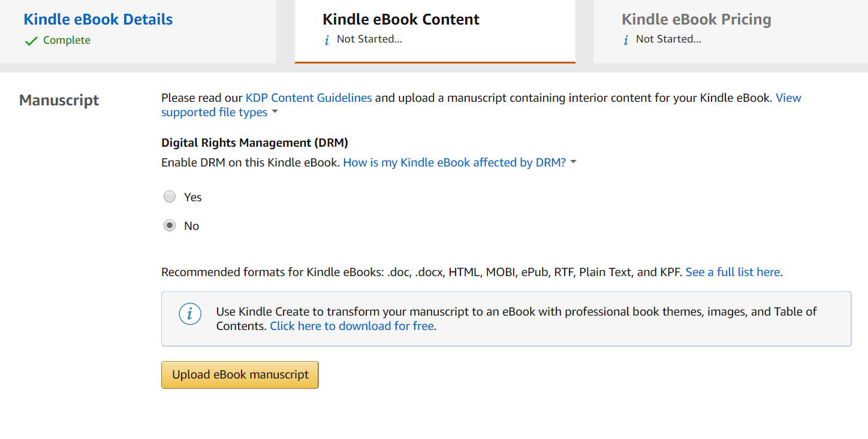Follow the See a full list here link
This screenshot has height=439, width=868.
[733, 272]
